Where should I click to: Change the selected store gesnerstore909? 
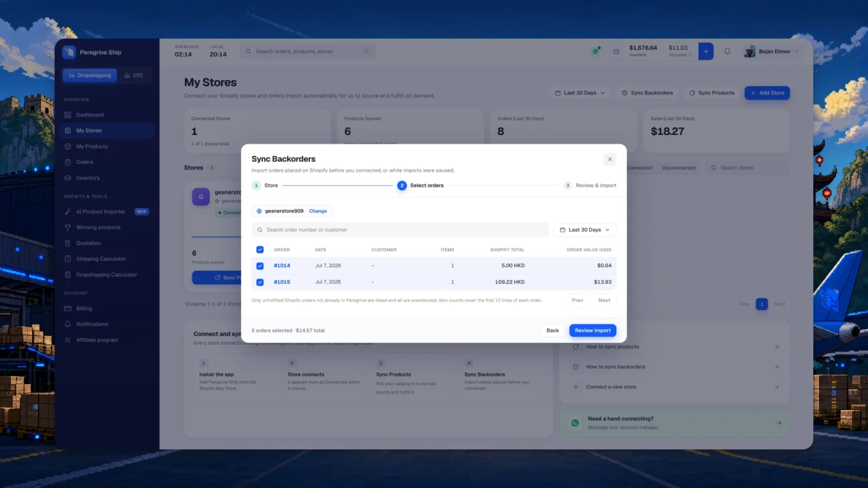pyautogui.click(x=318, y=211)
